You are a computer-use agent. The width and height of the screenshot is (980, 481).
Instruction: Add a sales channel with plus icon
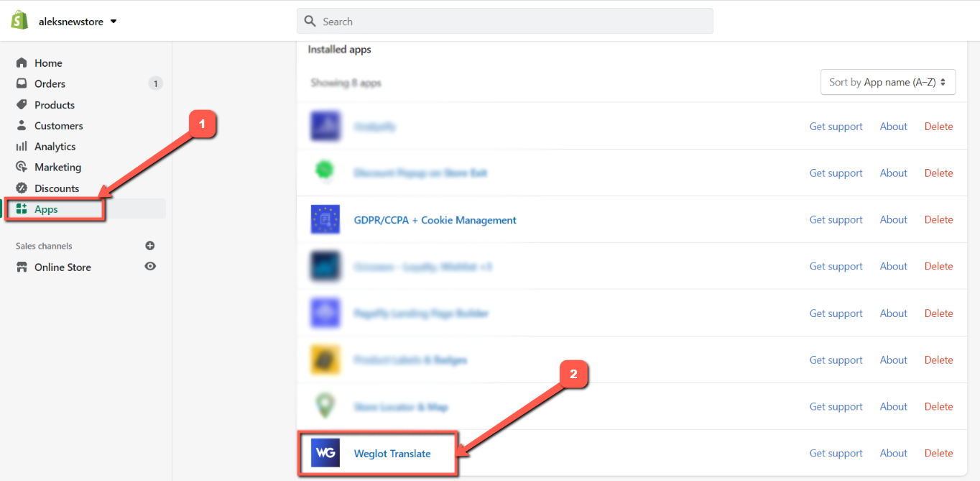coord(150,245)
